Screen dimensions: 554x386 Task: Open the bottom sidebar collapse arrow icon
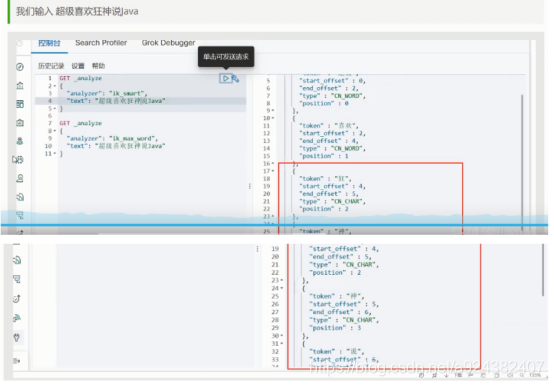click(17, 361)
